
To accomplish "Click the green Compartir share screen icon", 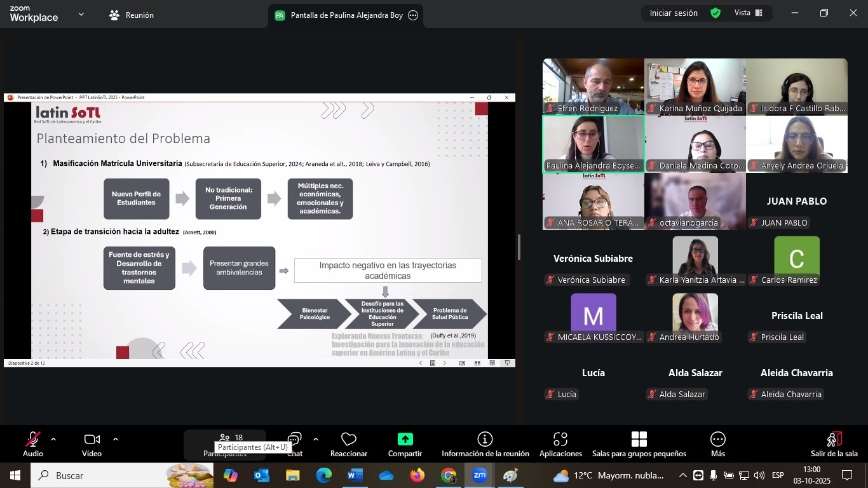I will coord(405,439).
